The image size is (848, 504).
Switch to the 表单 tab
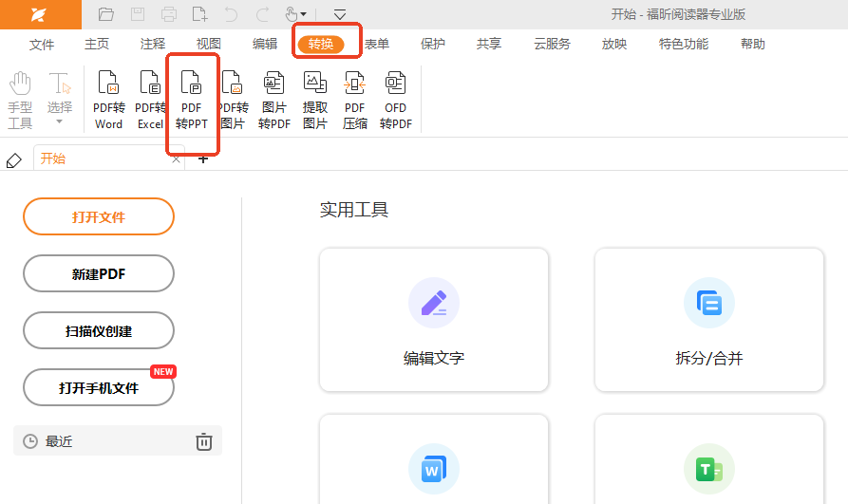pyautogui.click(x=377, y=44)
